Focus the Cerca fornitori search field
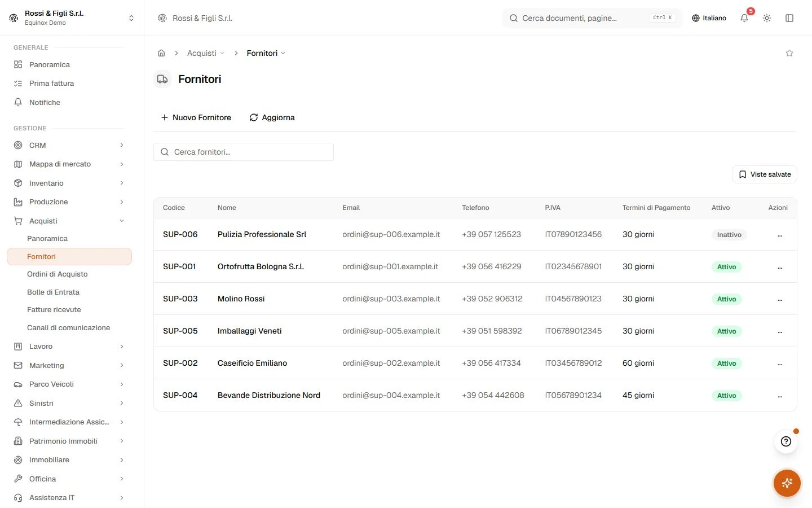Viewport: 812px width, 508px height. coord(244,152)
